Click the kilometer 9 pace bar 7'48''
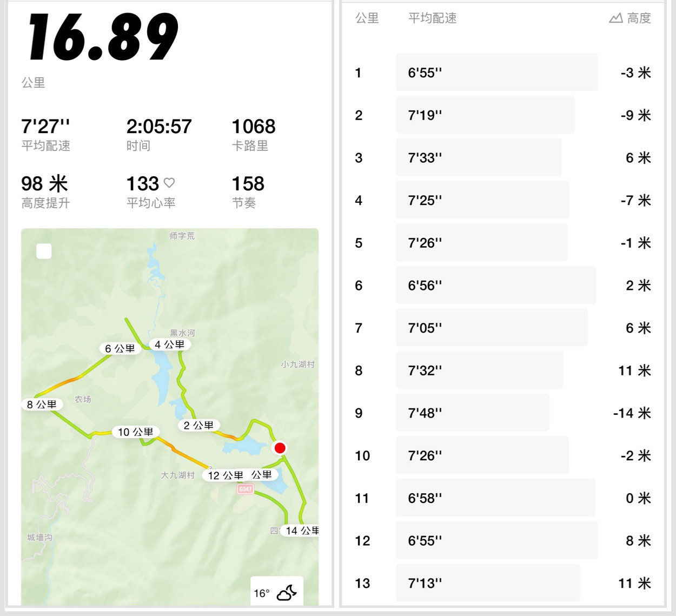The image size is (676, 616). [473, 413]
